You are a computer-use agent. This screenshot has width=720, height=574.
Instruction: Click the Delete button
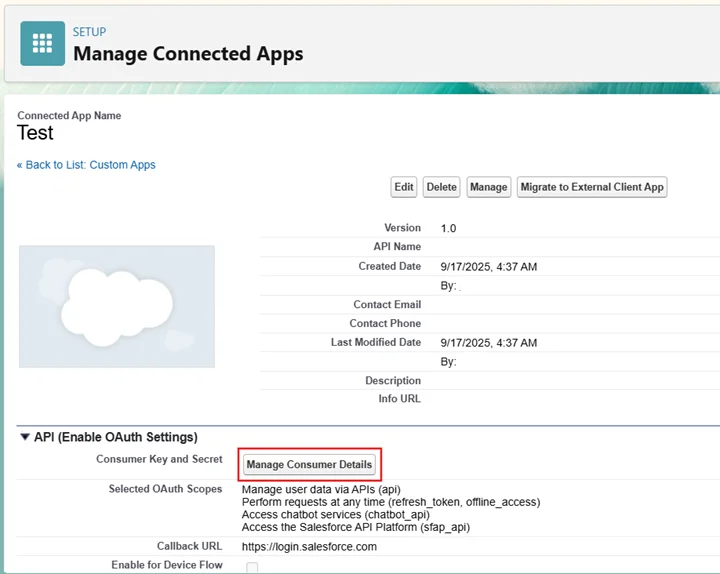[x=441, y=187]
